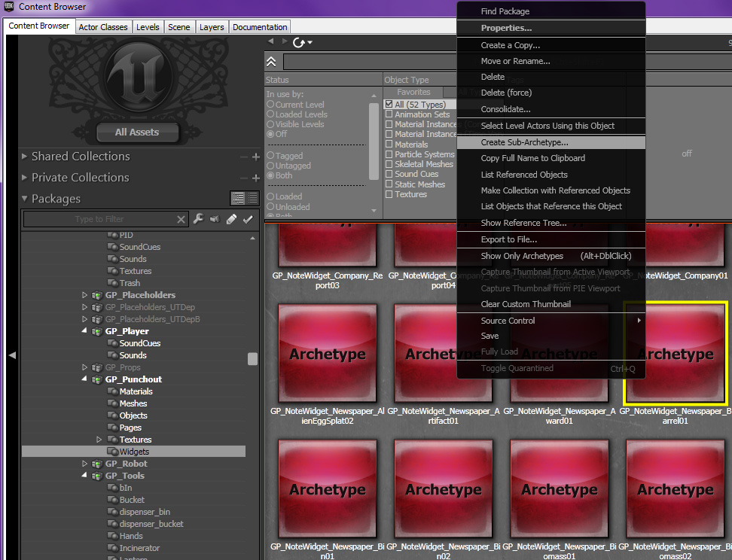732x560 pixels.
Task: Select GP_NoteWidget_Newspaper_AlienEggSplat02 thumbnail
Action: (x=328, y=353)
